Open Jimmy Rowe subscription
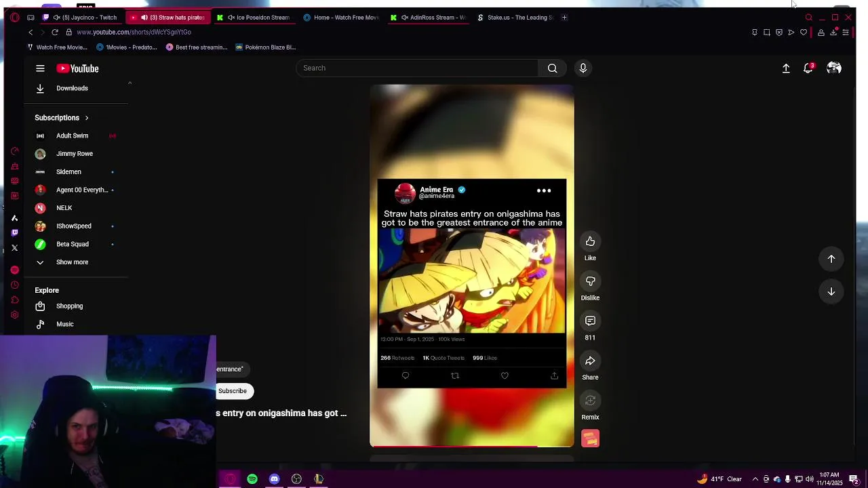 tap(76, 154)
